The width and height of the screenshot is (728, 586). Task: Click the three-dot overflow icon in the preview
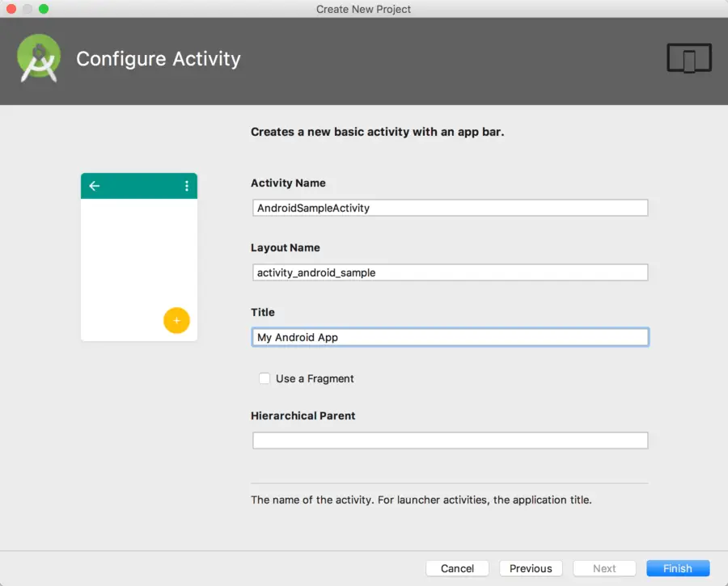(x=187, y=186)
